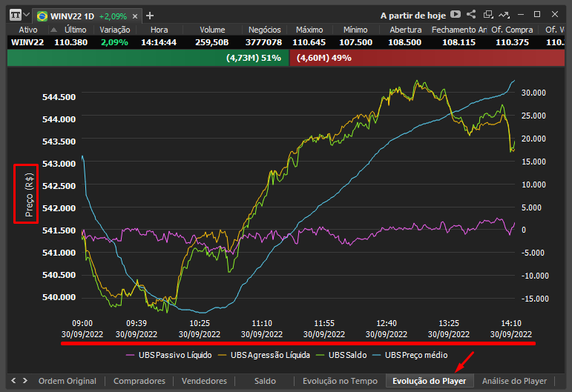The height and width of the screenshot is (392, 572).
Task: Toggle UBS Saldo legend series
Action: click(x=341, y=355)
